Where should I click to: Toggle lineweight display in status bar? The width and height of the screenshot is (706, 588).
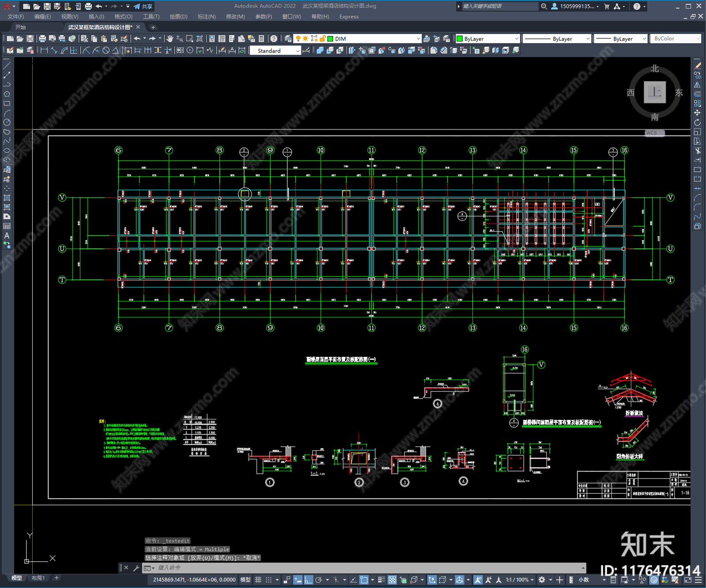(x=382, y=580)
